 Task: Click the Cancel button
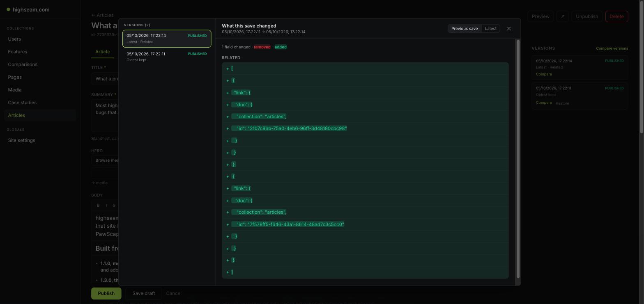(174, 293)
